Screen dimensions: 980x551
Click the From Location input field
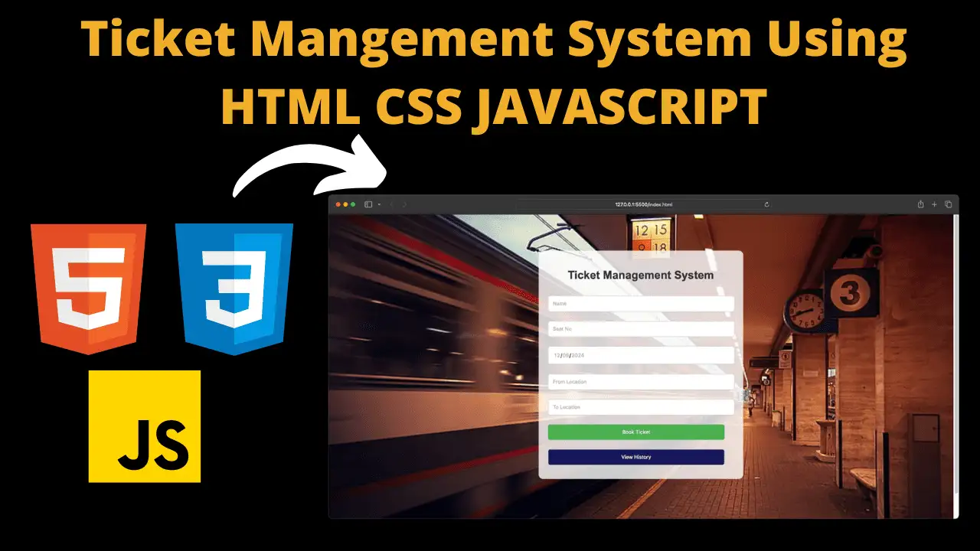(641, 381)
